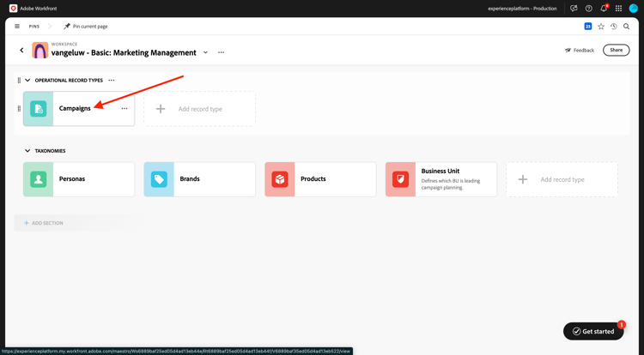Open Campaigns card more options ellipsis

click(x=125, y=109)
